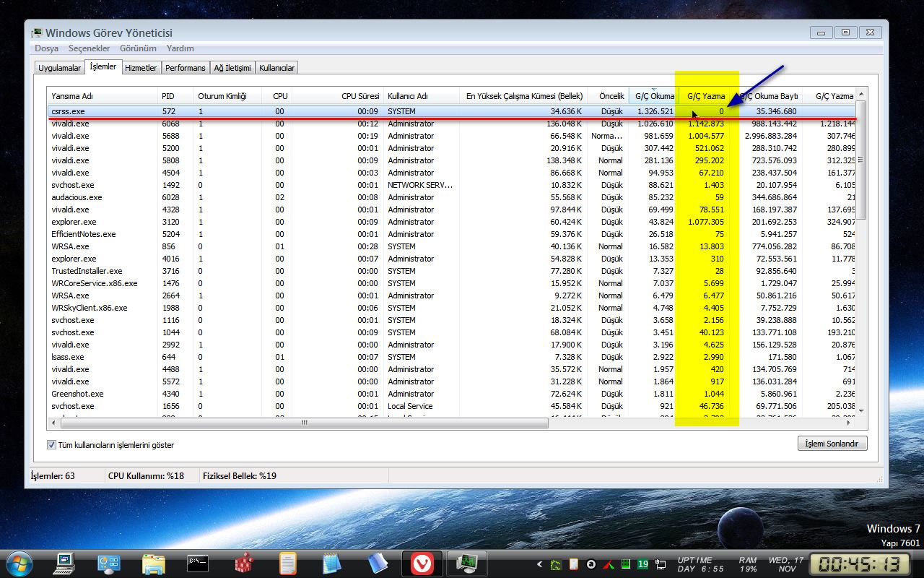Click the 'Fiziksel Bellek: %19' status text
Screen dimensions: 924x578
(x=240, y=476)
